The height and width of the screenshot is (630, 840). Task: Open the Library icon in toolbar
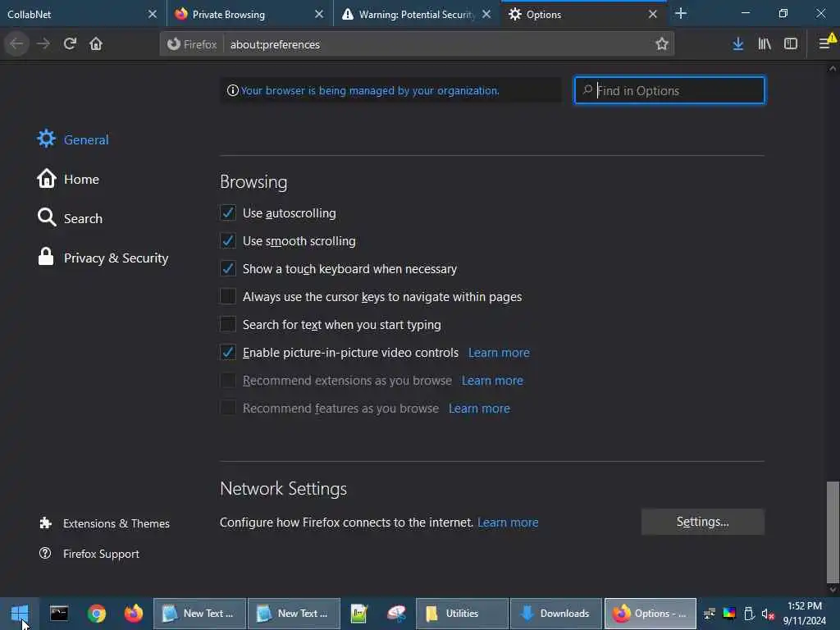(765, 44)
